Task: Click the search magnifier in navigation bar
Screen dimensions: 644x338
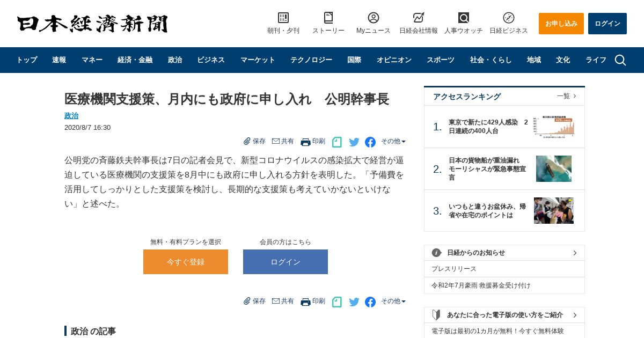Action: click(620, 60)
